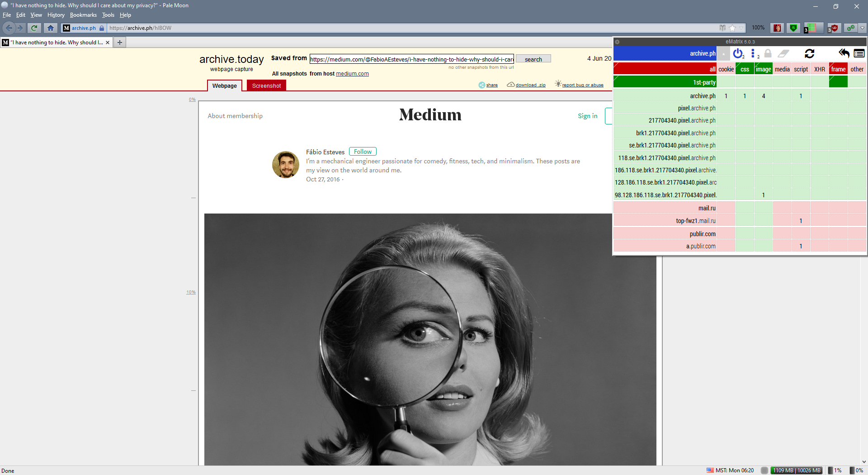Click the search button
The image size is (868, 475).
533,59
